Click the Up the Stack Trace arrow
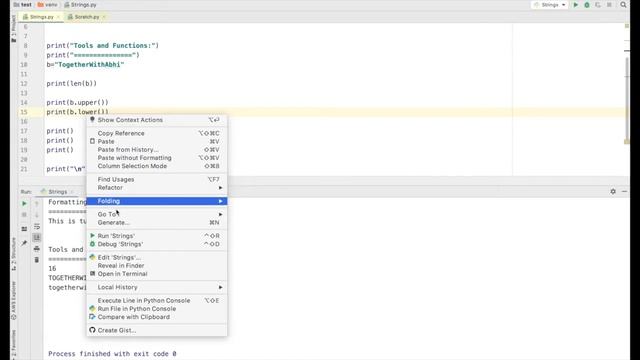The height and width of the screenshot is (360, 640). click(37, 203)
